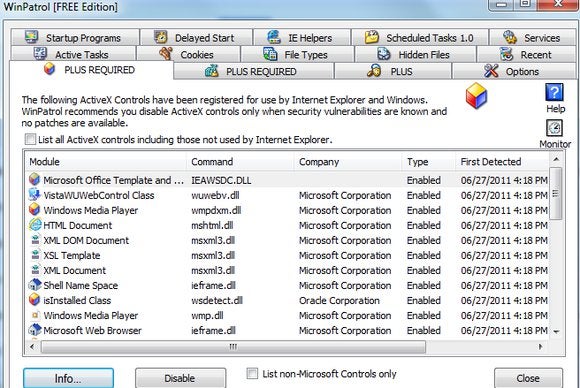The image size is (580, 388).
Task: Go to Scheduled Tasks 1.0 tab
Action: click(x=419, y=37)
